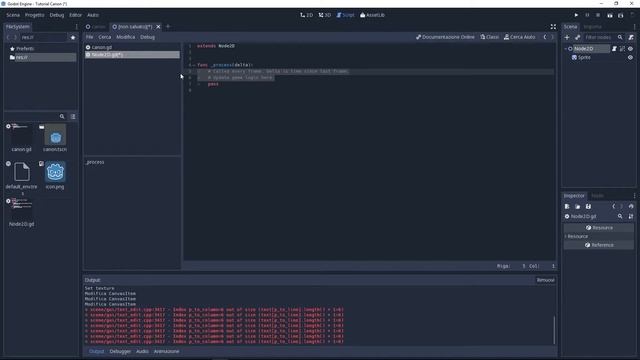The width and height of the screenshot is (640, 360).
Task: Toggle Sprite visibility eye icon
Action: coord(630,58)
